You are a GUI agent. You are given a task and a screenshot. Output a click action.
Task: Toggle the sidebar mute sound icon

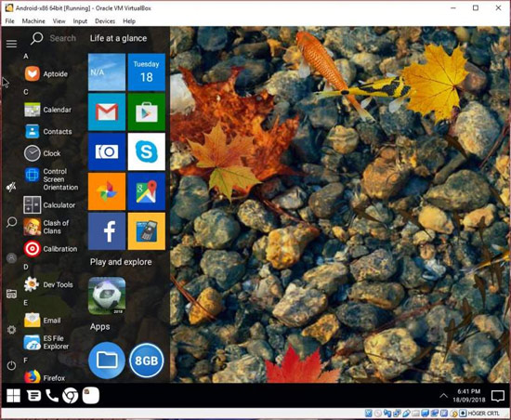click(11, 187)
